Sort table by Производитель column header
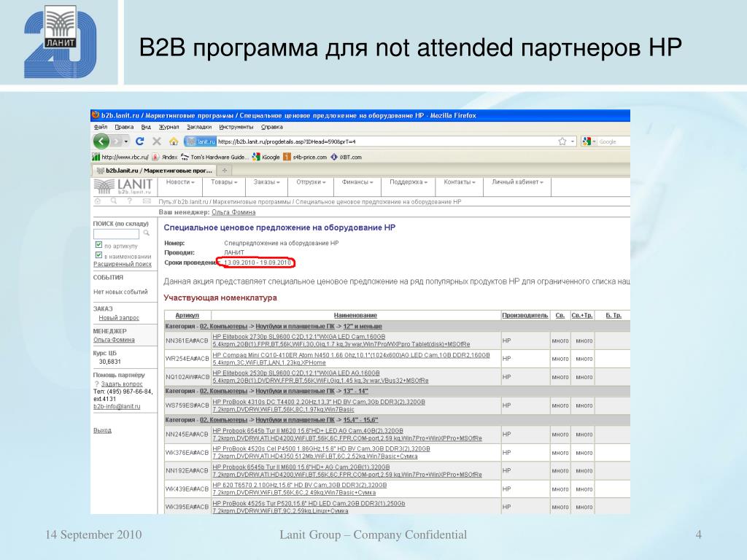 (x=525, y=315)
